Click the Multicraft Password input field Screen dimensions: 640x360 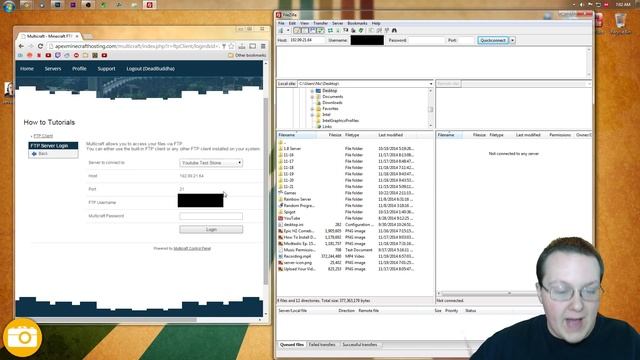211,216
